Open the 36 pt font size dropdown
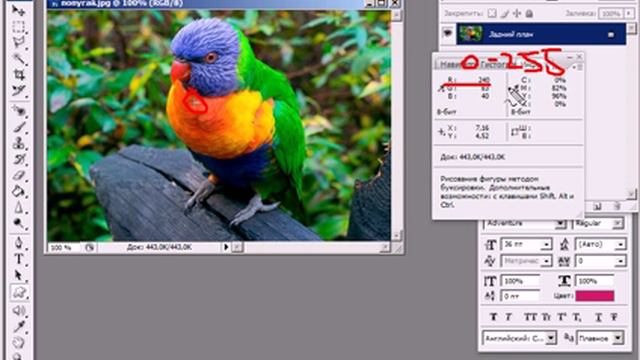Viewport: 640px width, 360px height. (x=546, y=245)
